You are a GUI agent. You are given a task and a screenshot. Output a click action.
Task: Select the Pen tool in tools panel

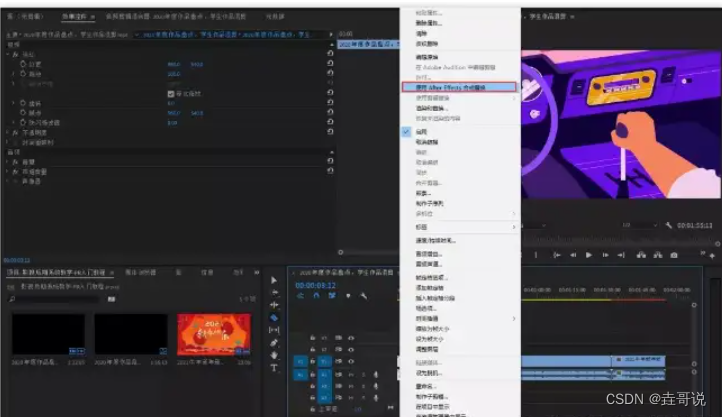(274, 343)
